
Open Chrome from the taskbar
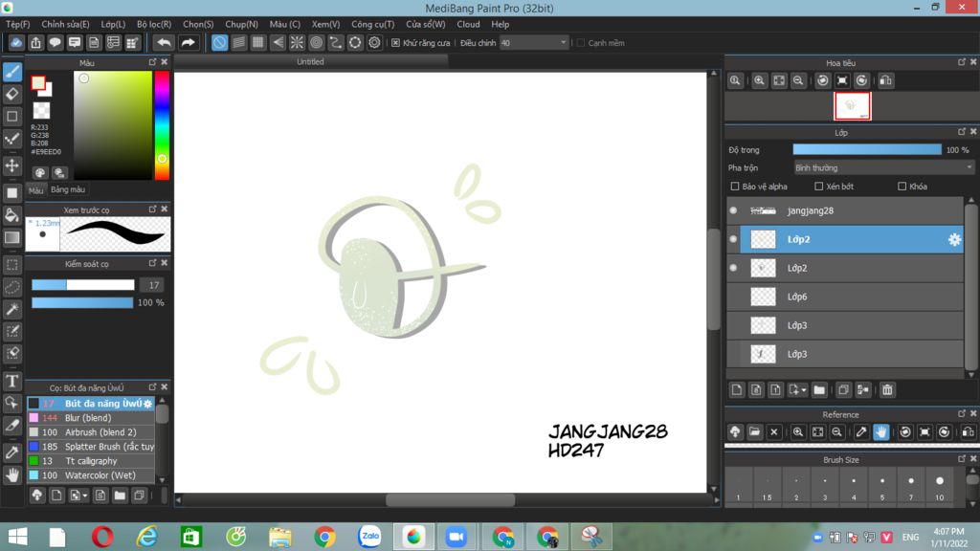point(325,537)
